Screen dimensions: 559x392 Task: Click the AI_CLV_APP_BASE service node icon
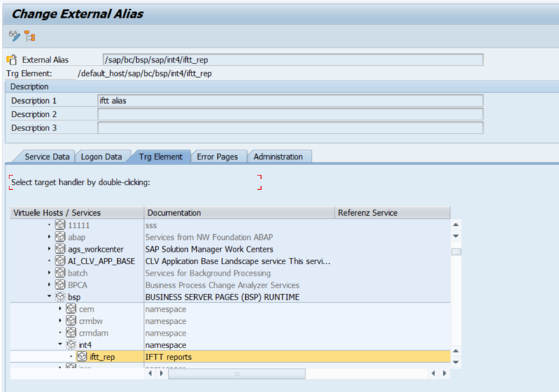point(60,261)
